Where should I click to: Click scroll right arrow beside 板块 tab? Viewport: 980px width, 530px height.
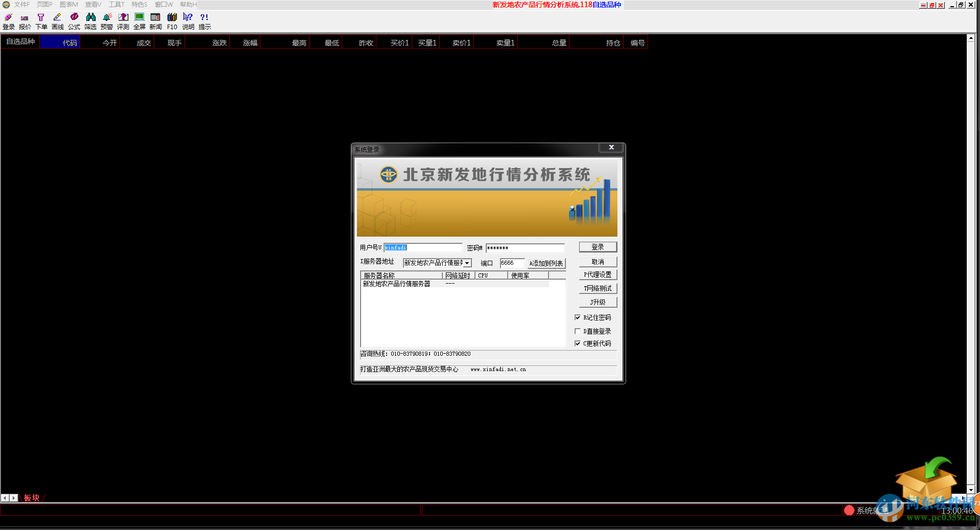click(x=14, y=498)
